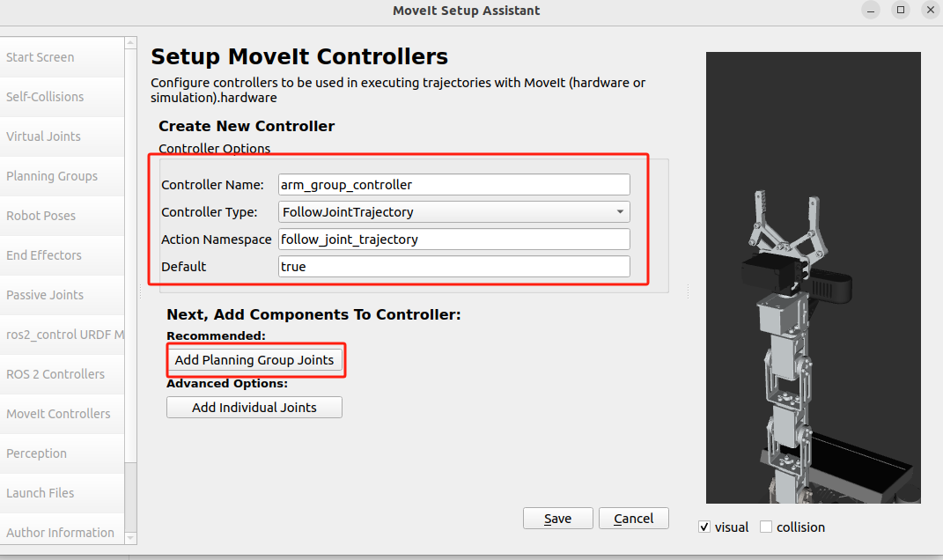
Task: Go to the ROS 2 Controllers step
Action: pyautogui.click(x=62, y=375)
